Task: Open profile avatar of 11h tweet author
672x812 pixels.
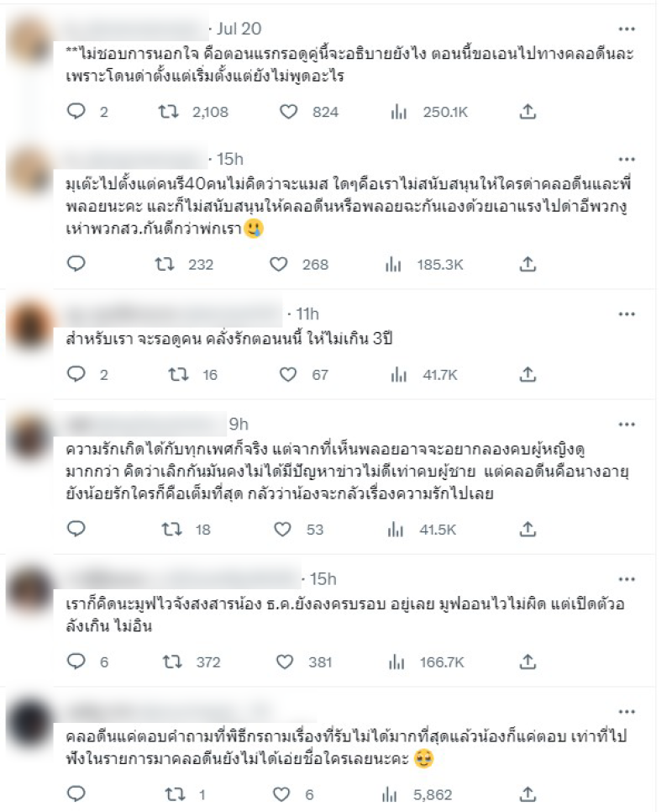Action: 29,324
